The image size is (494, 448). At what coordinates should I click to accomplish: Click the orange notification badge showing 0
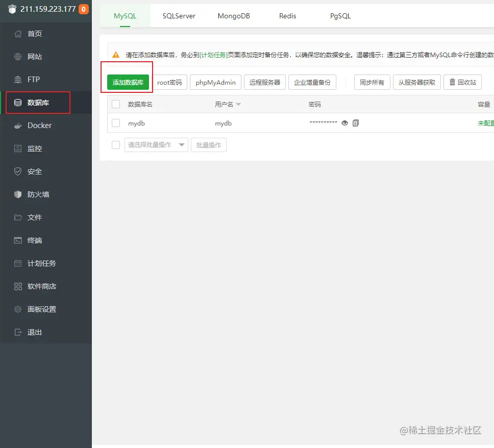(84, 9)
